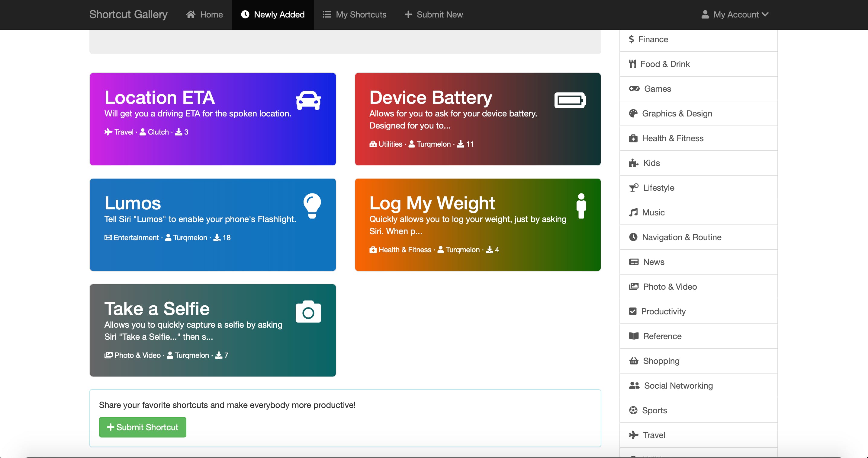Select Finance category in sidebar
Image resolution: width=868 pixels, height=458 pixels.
click(x=699, y=39)
